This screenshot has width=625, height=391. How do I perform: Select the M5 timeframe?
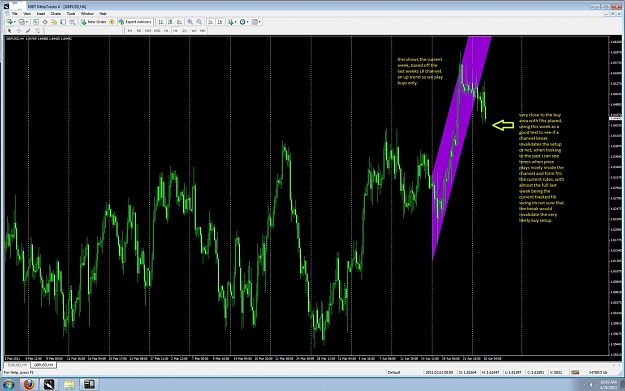(x=139, y=31)
